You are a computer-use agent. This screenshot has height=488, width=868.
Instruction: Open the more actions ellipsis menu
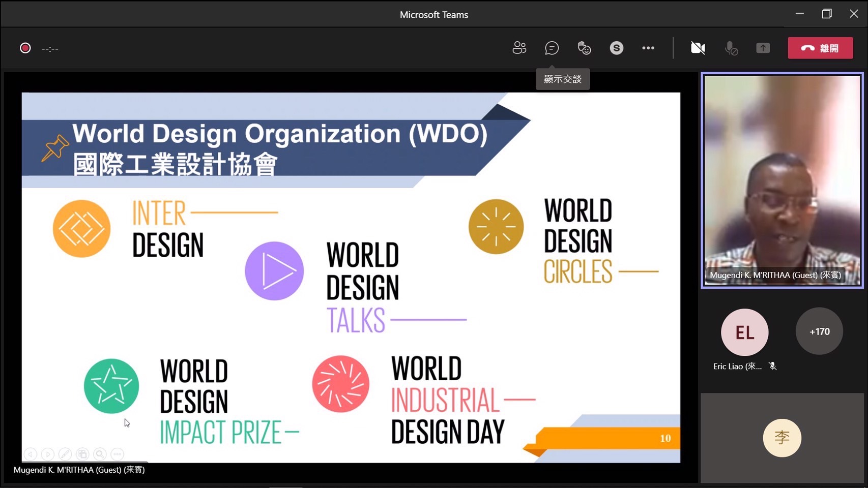tap(648, 48)
